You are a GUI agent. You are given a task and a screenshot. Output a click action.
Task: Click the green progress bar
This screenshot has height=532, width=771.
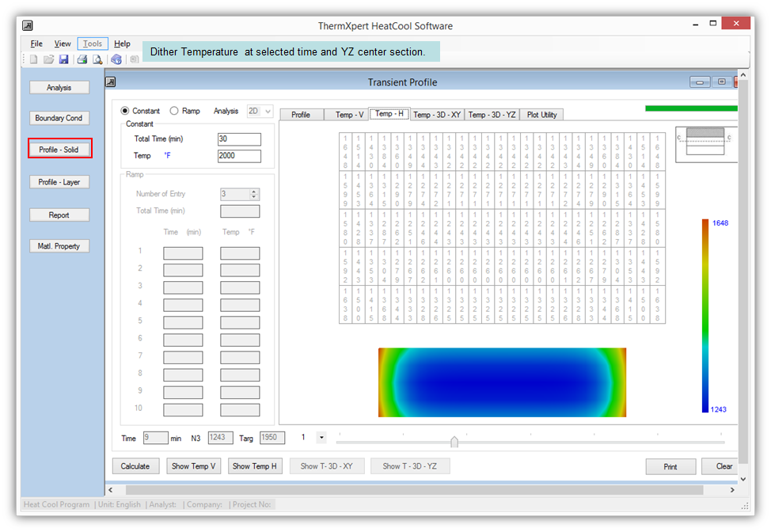(x=691, y=108)
